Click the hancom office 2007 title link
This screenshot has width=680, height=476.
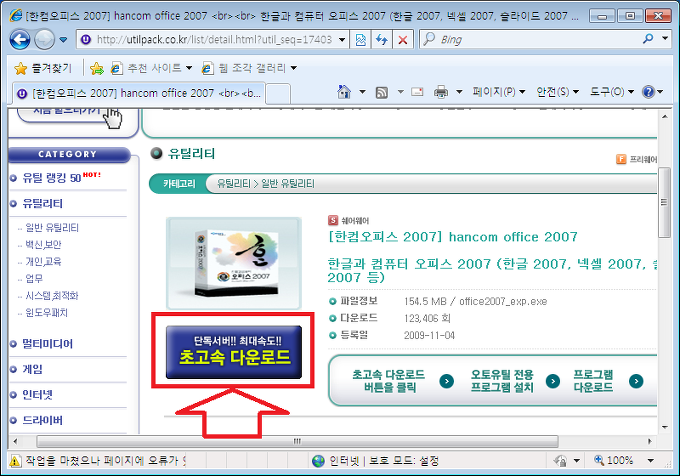453,237
